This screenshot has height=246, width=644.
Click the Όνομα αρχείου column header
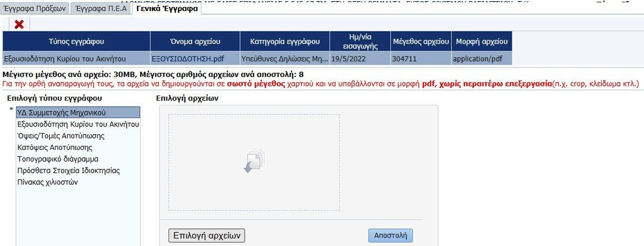pyautogui.click(x=195, y=42)
